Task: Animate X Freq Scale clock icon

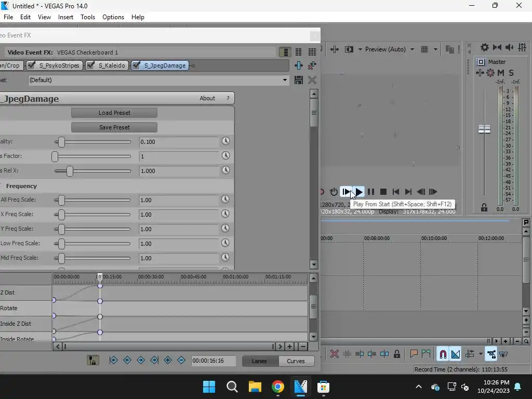Action: (225, 214)
